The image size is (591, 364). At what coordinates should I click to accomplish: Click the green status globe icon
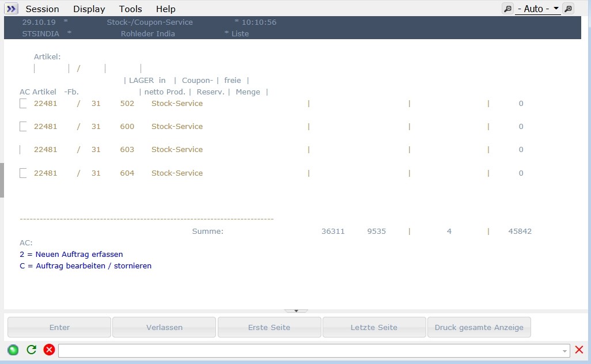(x=13, y=350)
